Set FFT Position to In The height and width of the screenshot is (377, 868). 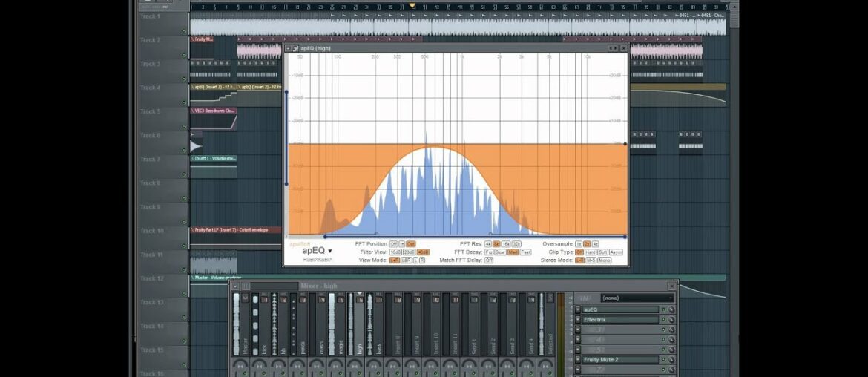(402, 243)
